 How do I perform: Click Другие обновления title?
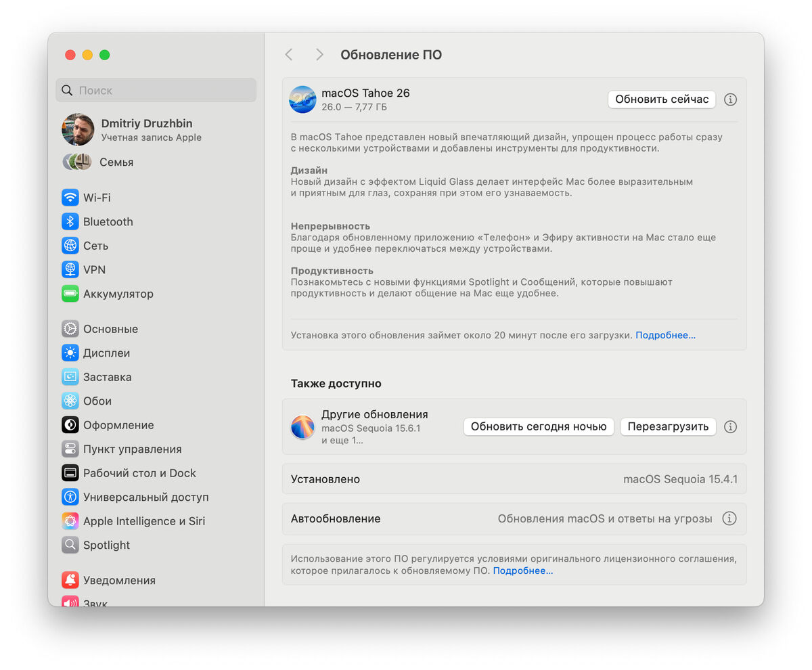tap(375, 415)
